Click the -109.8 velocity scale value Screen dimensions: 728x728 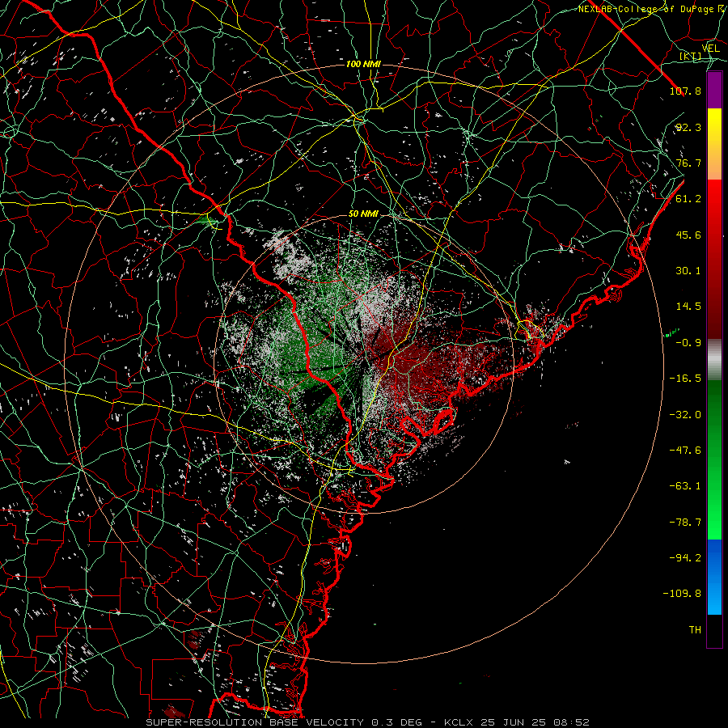(682, 594)
